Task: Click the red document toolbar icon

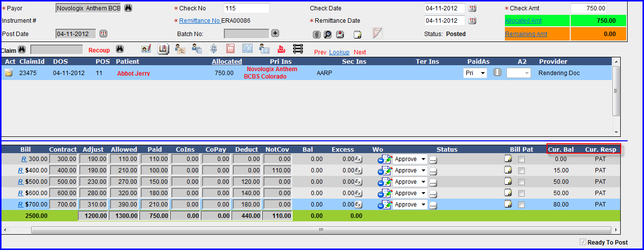Action: (230, 49)
